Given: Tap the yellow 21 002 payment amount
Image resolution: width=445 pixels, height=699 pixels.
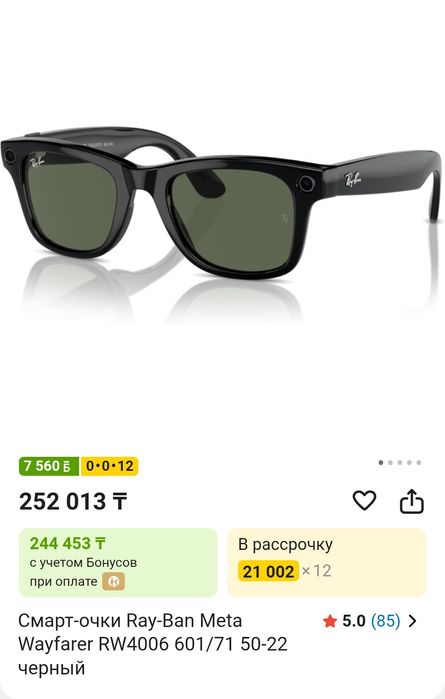Looking at the screenshot, I should tap(268, 572).
